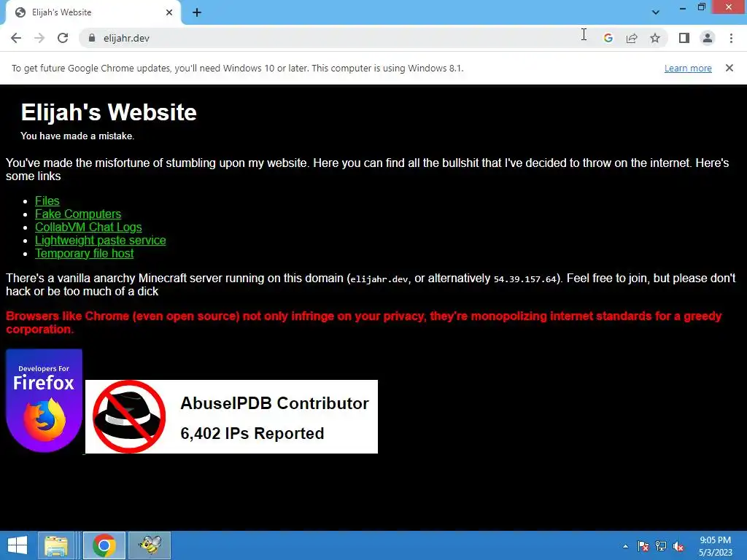Click the 54.39.157.64 IP address text
The width and height of the screenshot is (747, 560).
pyautogui.click(x=525, y=279)
